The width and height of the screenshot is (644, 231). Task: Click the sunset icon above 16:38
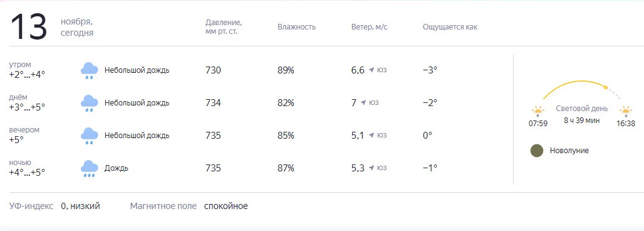coord(625,111)
